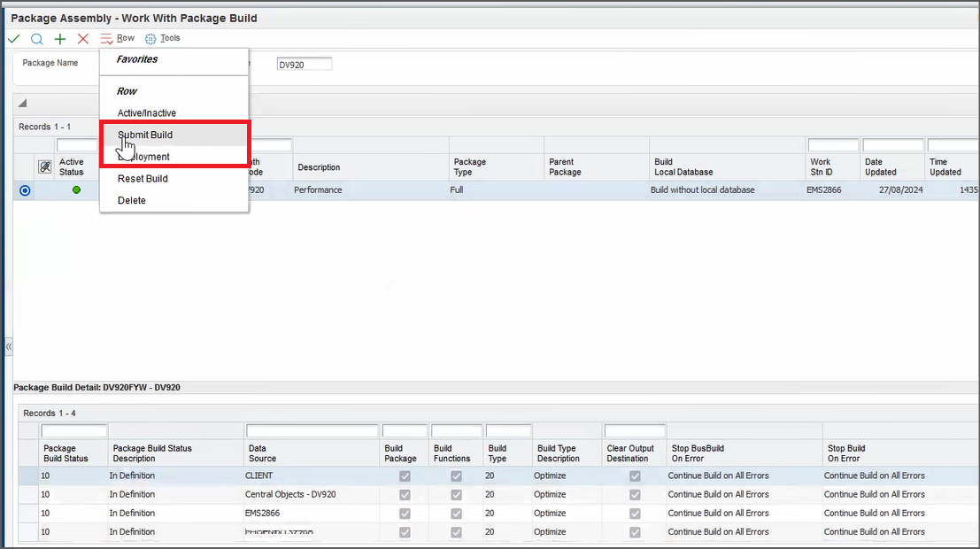980x549 pixels.
Task: Toggle Clear Output Destination for Central Objects row
Action: point(635,495)
